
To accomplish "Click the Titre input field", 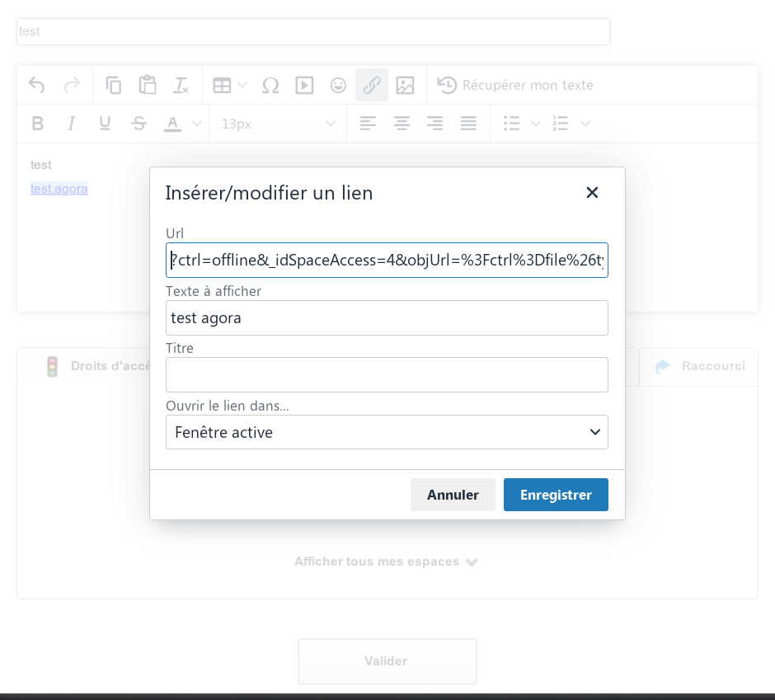I will [387, 375].
